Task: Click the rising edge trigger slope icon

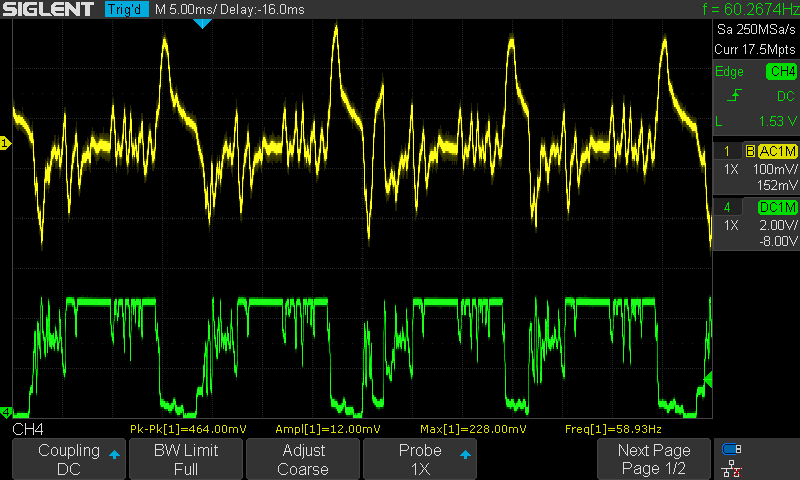Action: [x=734, y=95]
